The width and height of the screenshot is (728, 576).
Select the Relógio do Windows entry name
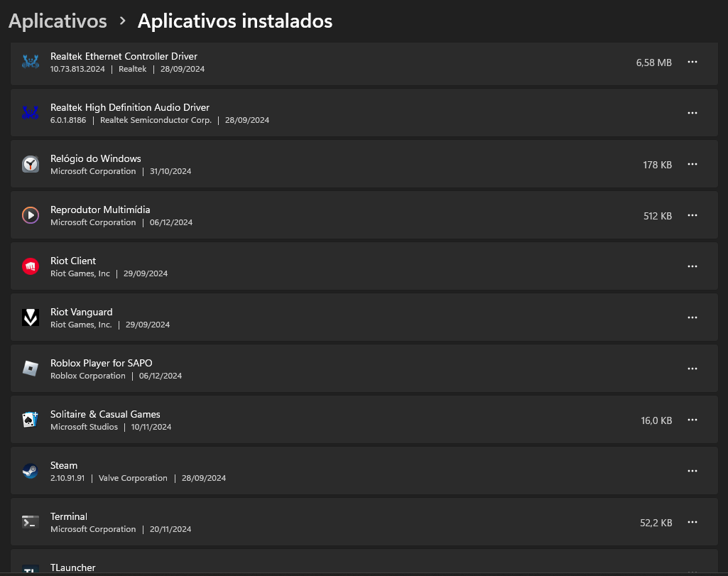point(95,158)
